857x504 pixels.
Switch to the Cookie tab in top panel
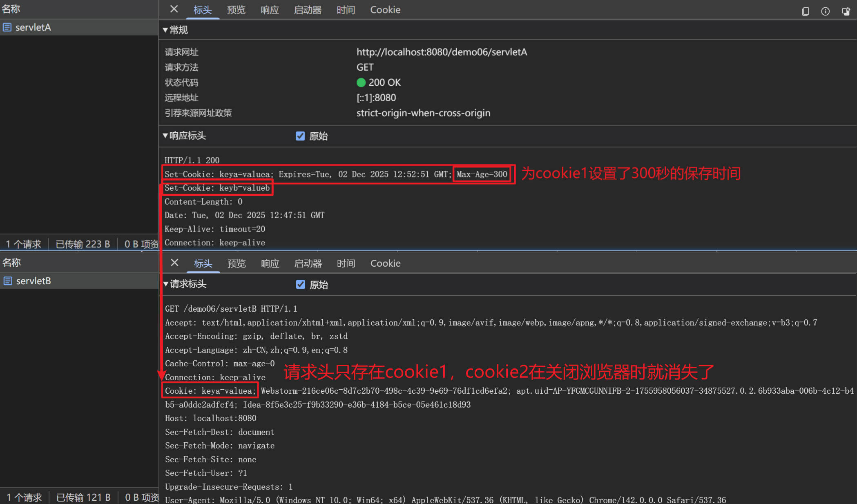385,9
